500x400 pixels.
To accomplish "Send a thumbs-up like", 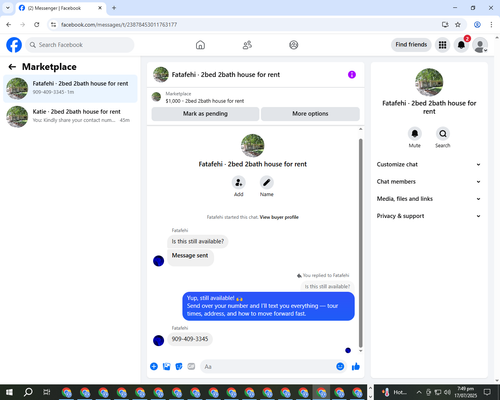I will [x=356, y=367].
